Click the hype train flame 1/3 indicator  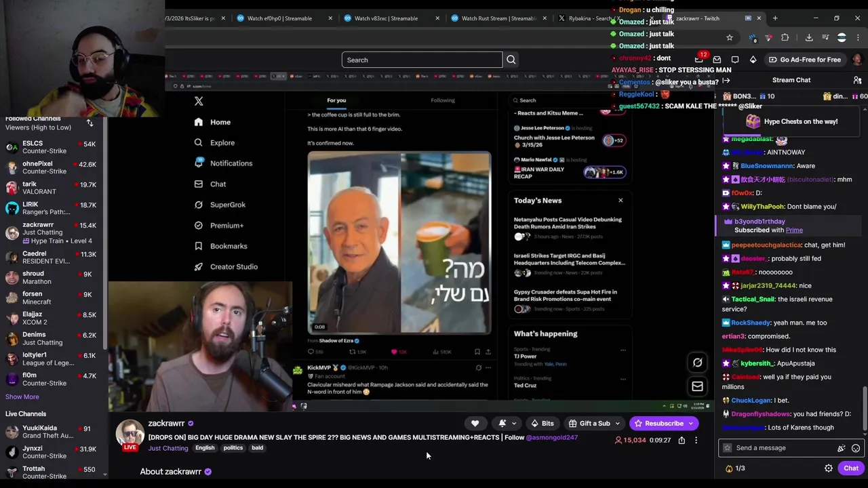pos(735,468)
